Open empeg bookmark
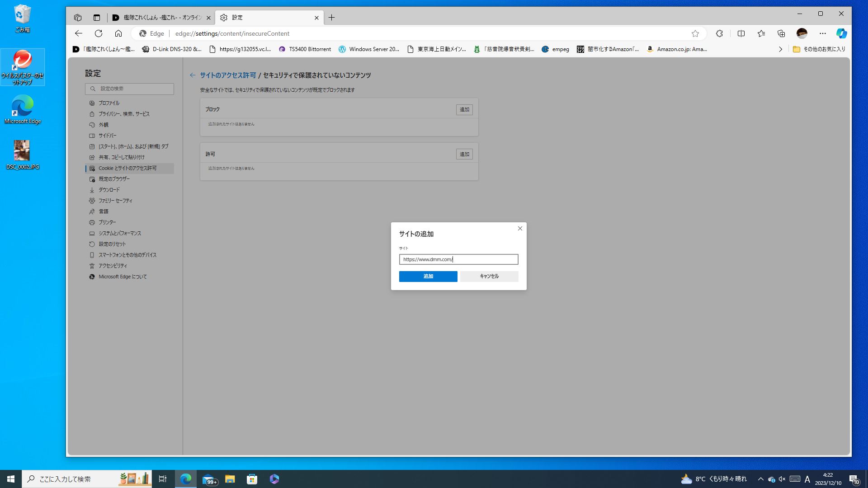The width and height of the screenshot is (868, 488). [x=556, y=49]
